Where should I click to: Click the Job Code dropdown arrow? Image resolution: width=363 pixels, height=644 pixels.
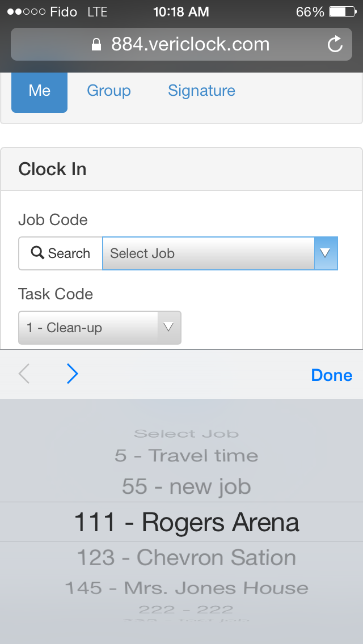(326, 253)
